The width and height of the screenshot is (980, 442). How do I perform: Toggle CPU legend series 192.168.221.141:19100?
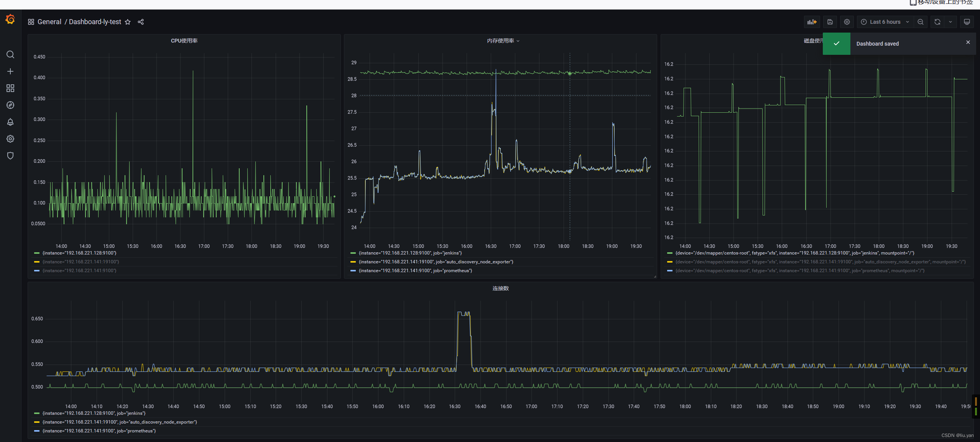pos(81,262)
